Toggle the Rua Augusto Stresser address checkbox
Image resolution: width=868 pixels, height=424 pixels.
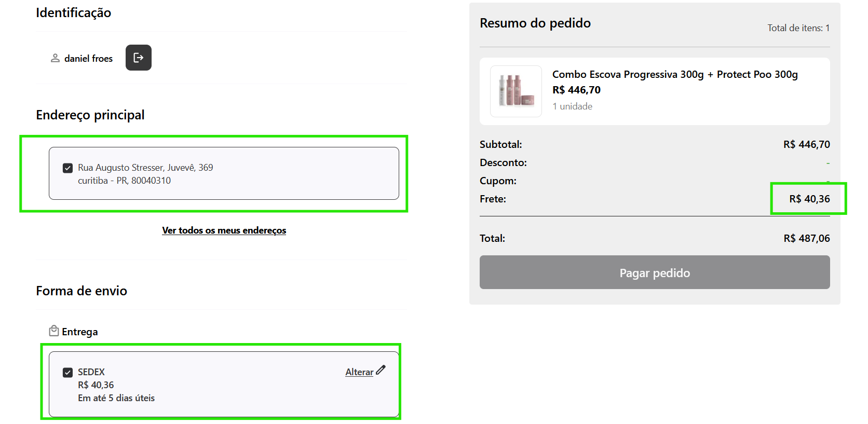pos(67,168)
